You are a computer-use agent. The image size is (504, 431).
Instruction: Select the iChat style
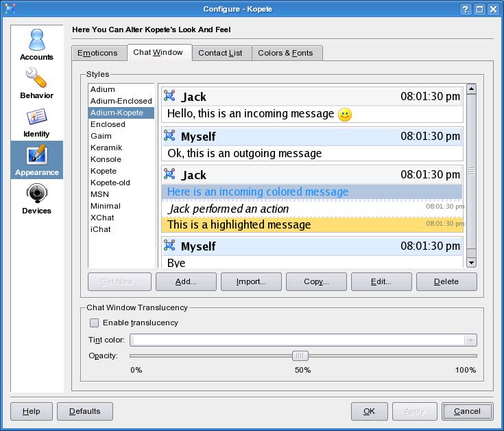[121, 229]
